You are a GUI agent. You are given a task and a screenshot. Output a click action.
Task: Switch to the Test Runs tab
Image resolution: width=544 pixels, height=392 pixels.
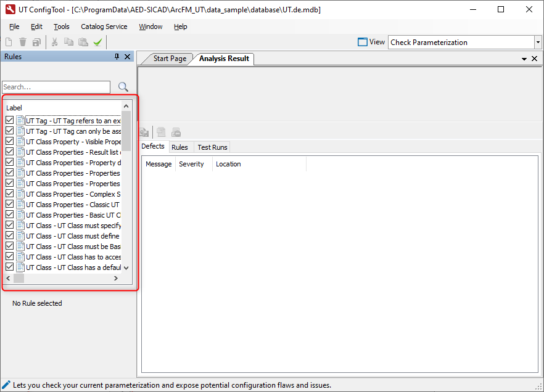tap(212, 147)
